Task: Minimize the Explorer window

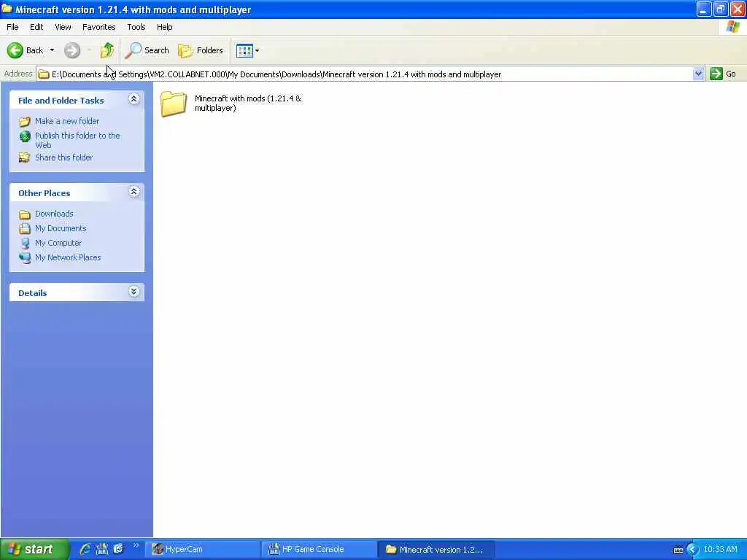Action: click(704, 9)
